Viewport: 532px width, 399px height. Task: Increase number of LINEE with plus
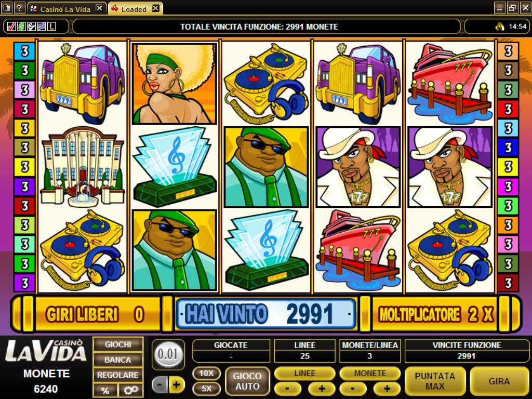click(x=322, y=388)
